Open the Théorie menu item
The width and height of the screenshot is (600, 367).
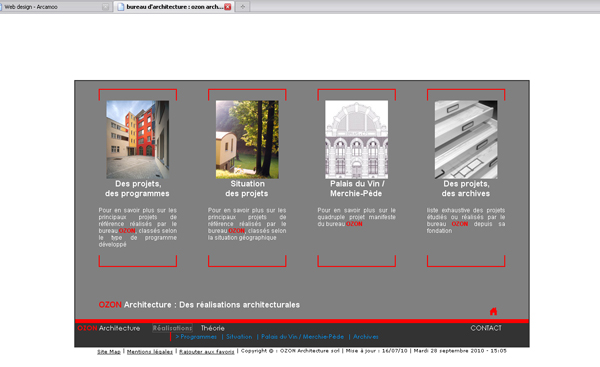[212, 328]
